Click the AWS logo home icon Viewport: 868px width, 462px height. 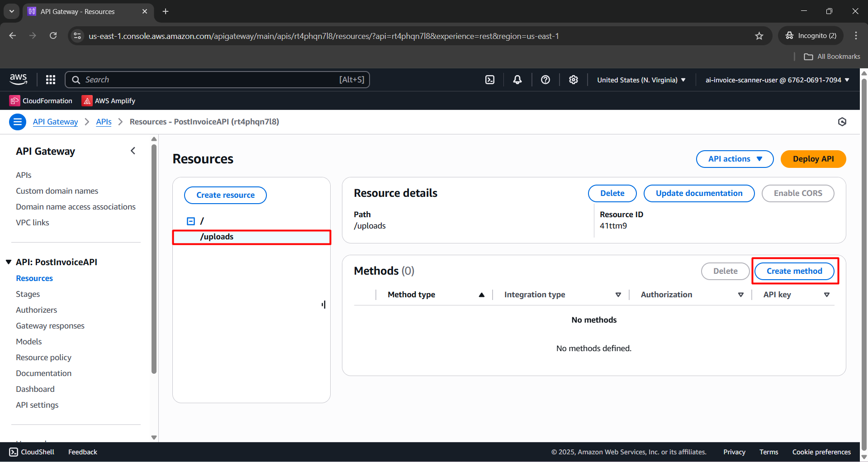click(19, 79)
